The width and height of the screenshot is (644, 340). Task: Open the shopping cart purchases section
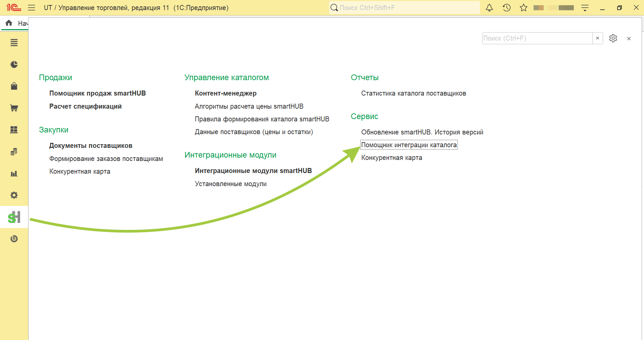14,108
